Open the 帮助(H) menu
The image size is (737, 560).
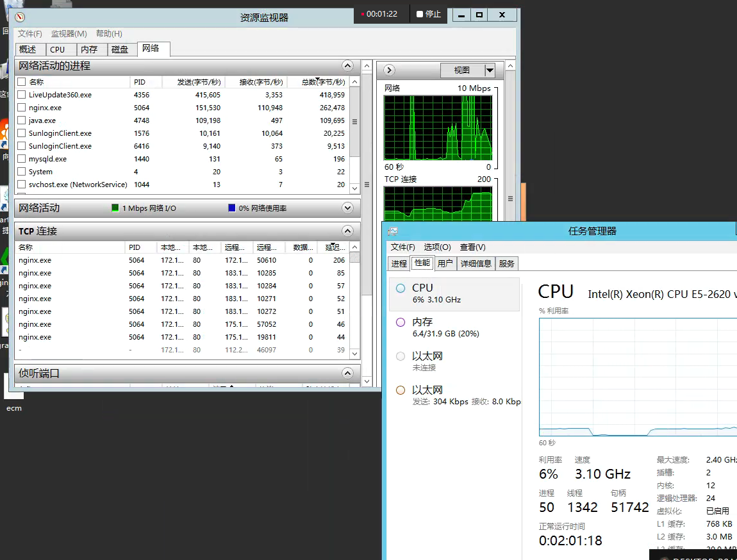109,34
